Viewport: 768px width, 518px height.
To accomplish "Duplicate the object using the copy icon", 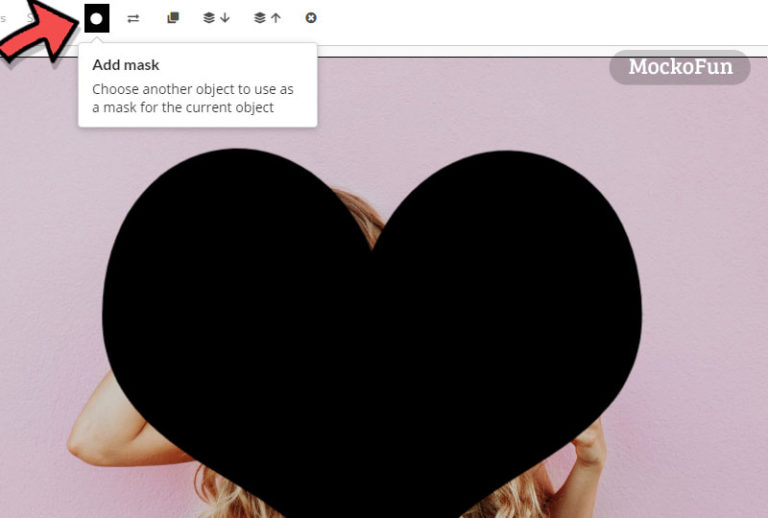I will pos(173,18).
